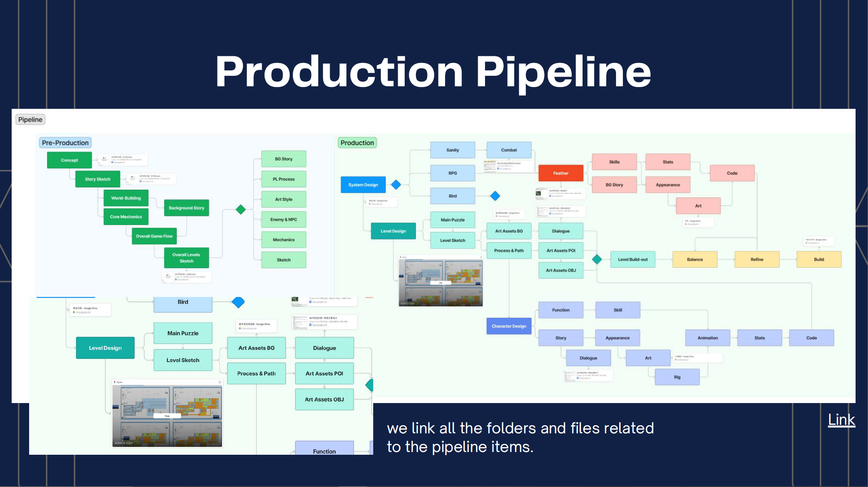Select the Pipeline label tag

coord(30,119)
